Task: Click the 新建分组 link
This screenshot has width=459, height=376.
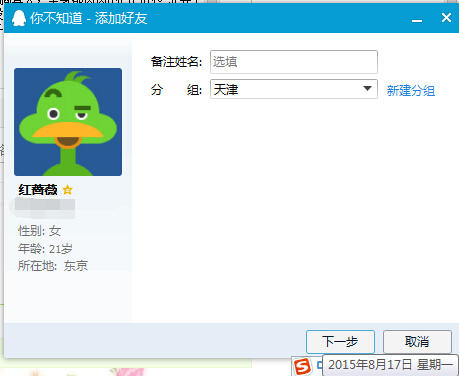Action: point(411,90)
